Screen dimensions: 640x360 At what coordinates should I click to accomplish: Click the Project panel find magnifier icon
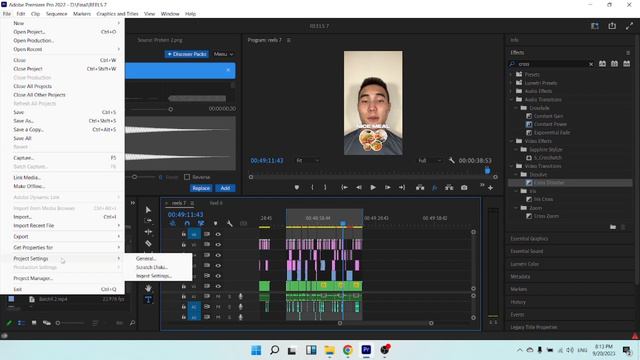[132, 323]
